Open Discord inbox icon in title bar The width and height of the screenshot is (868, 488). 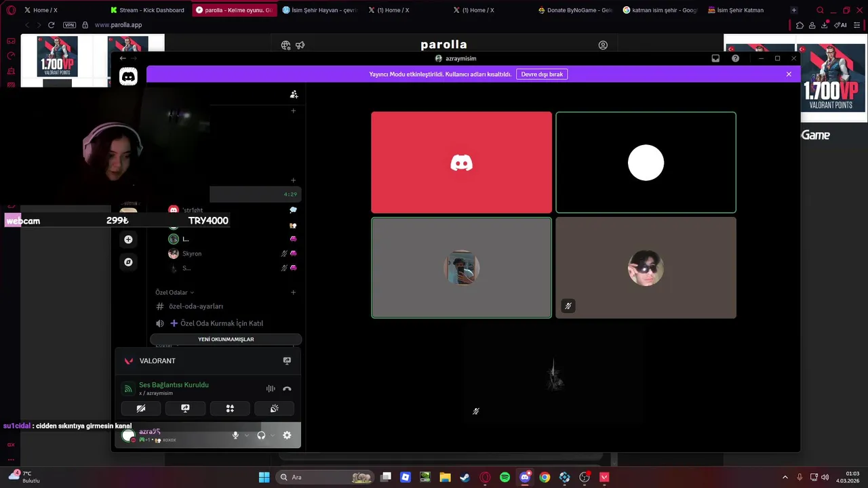click(x=715, y=58)
